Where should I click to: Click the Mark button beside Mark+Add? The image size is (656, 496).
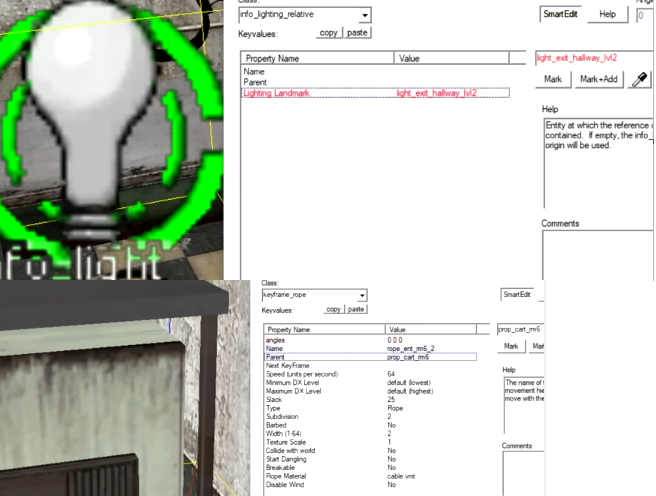pyautogui.click(x=553, y=79)
